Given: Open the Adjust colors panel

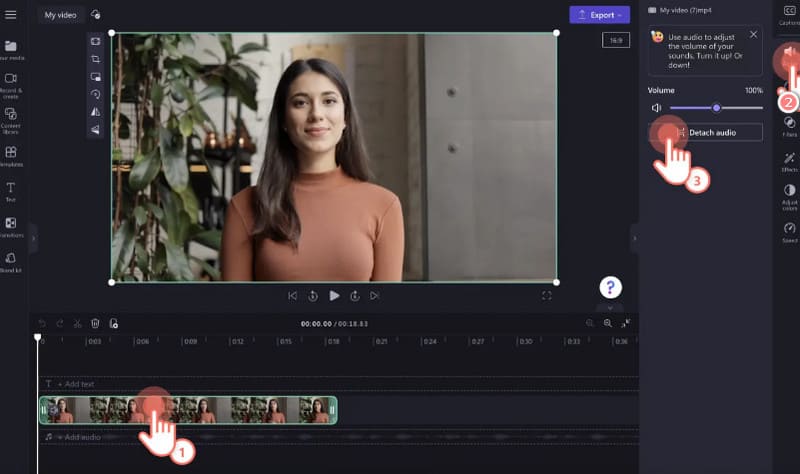Looking at the screenshot, I should pos(789,197).
